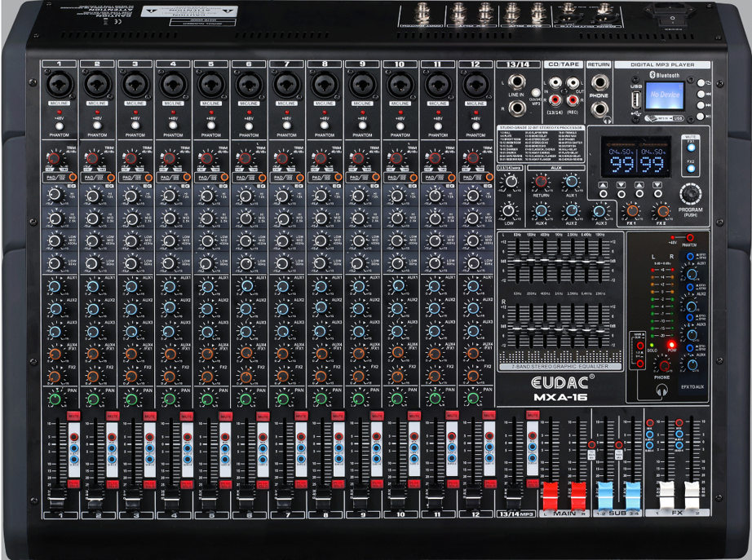
Task: Tap the MP3 player repeat mode button
Action: tap(701, 83)
